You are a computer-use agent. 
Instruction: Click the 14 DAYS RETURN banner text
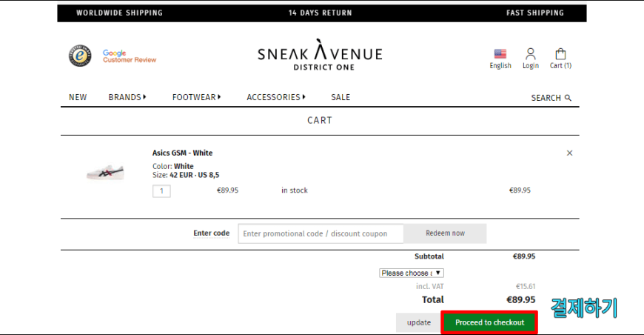320,13
